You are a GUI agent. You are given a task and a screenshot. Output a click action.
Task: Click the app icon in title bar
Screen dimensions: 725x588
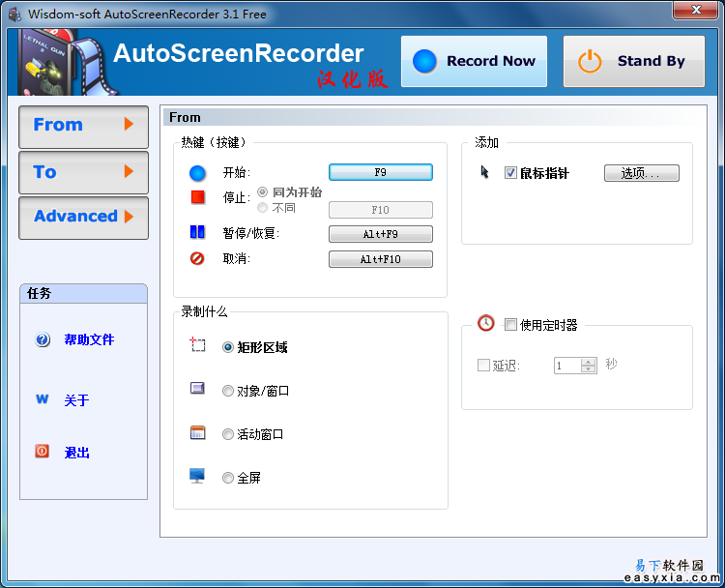pyautogui.click(x=14, y=15)
